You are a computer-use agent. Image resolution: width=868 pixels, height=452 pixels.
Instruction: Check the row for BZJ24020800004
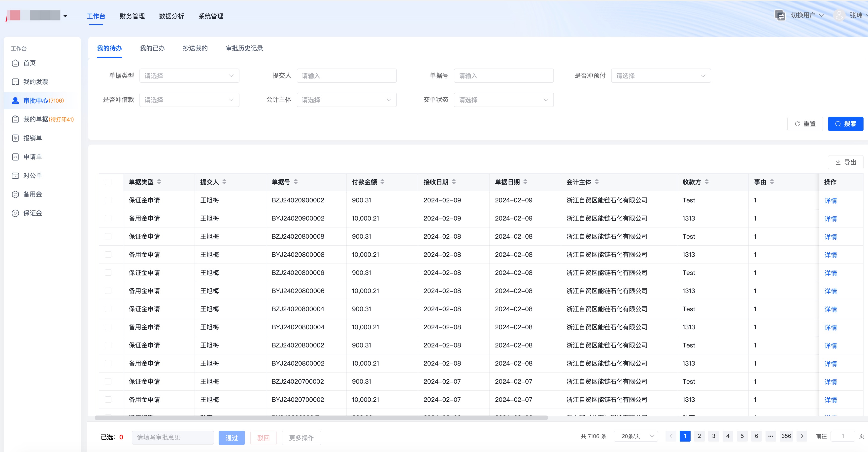coord(108,309)
